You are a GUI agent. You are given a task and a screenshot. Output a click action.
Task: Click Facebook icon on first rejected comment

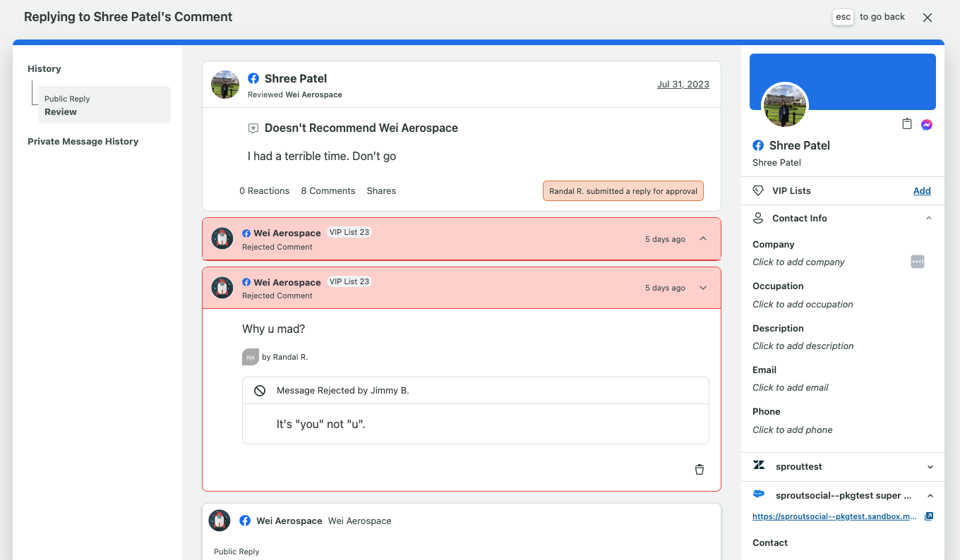click(x=246, y=233)
